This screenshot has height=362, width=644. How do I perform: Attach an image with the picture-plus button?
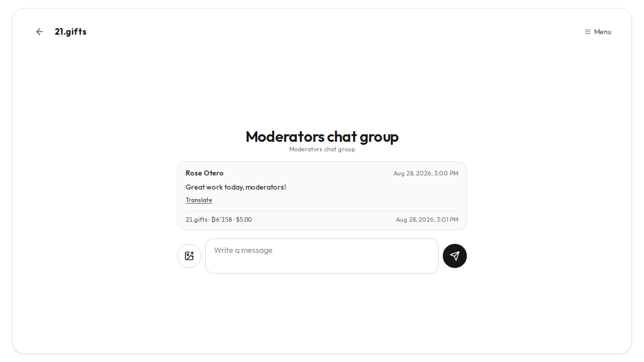[189, 256]
